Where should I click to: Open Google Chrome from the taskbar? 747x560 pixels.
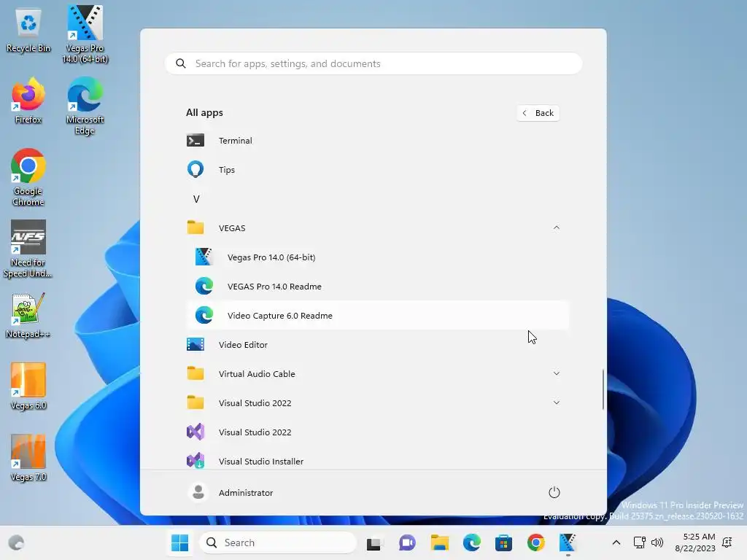tap(536, 542)
